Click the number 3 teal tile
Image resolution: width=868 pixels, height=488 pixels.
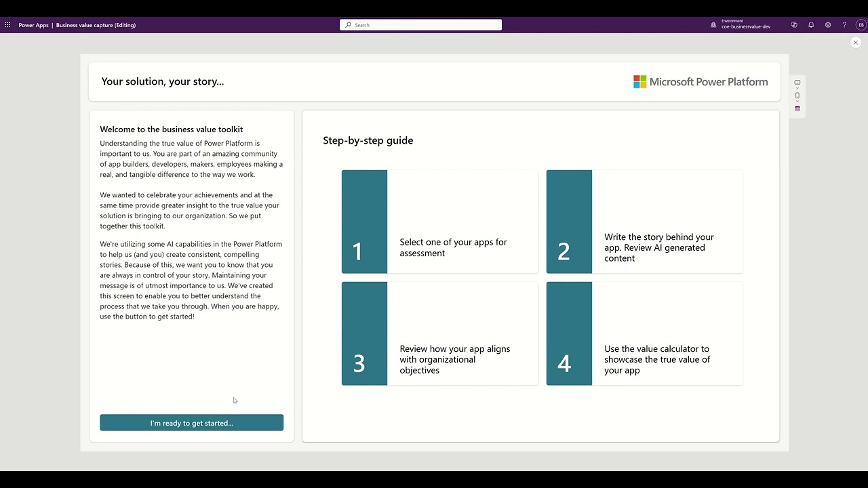point(364,333)
